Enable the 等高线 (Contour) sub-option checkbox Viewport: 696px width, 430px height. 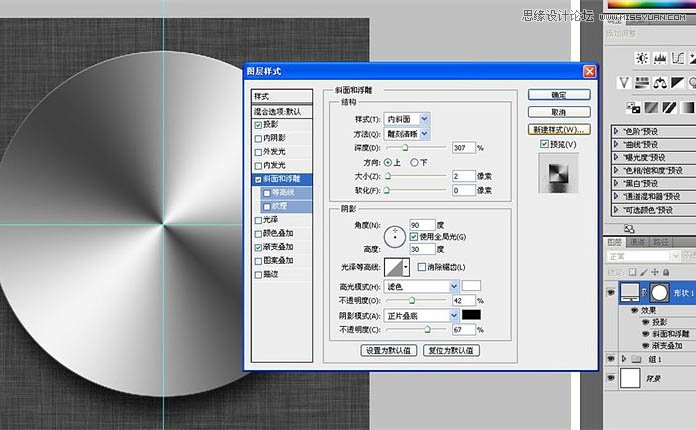267,193
